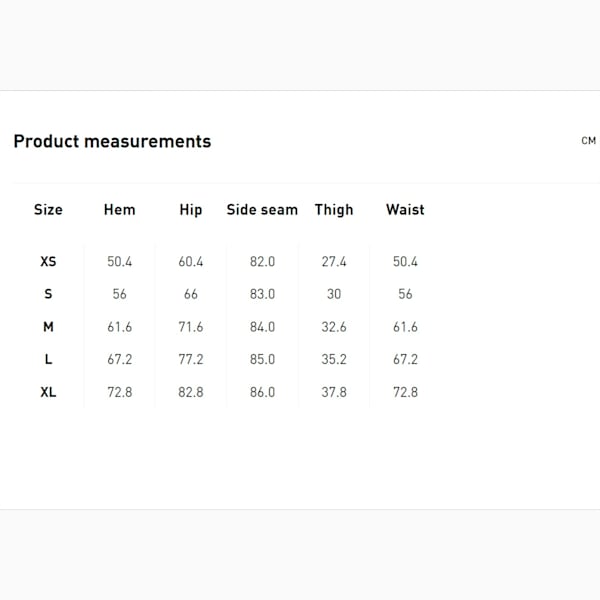
Task: Select the S size row label
Action: pyautogui.click(x=48, y=294)
